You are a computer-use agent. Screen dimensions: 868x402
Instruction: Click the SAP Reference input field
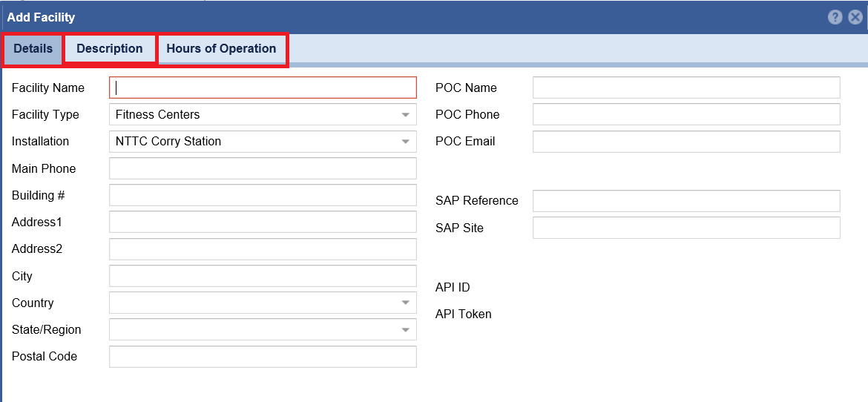tap(686, 201)
